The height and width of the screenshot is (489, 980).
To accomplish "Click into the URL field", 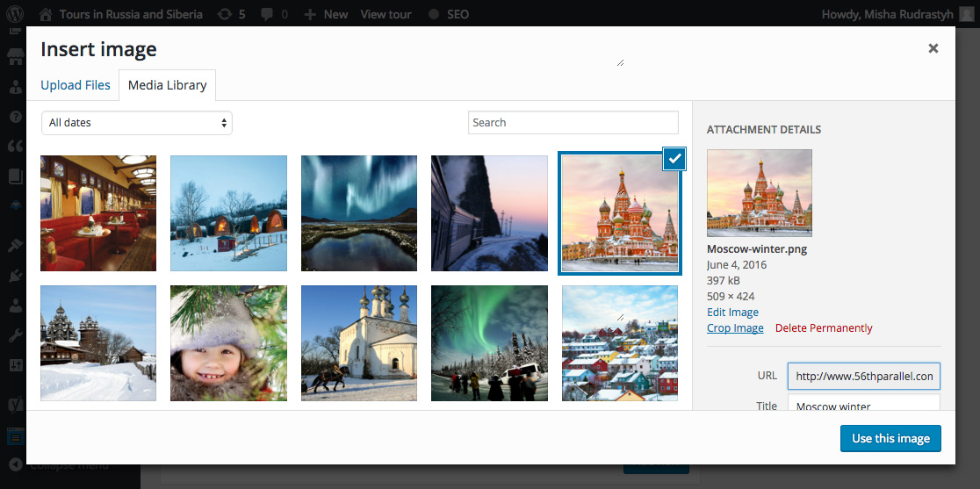I will 864,376.
